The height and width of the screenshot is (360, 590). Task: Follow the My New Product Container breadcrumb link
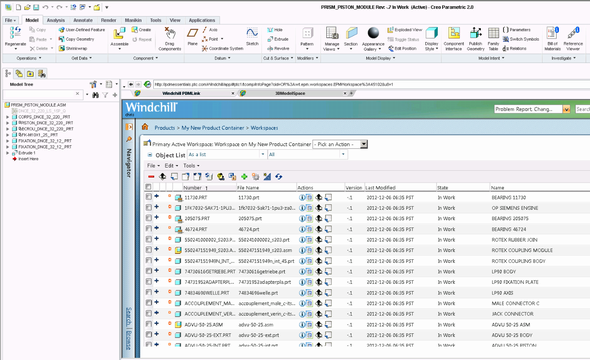(213, 128)
